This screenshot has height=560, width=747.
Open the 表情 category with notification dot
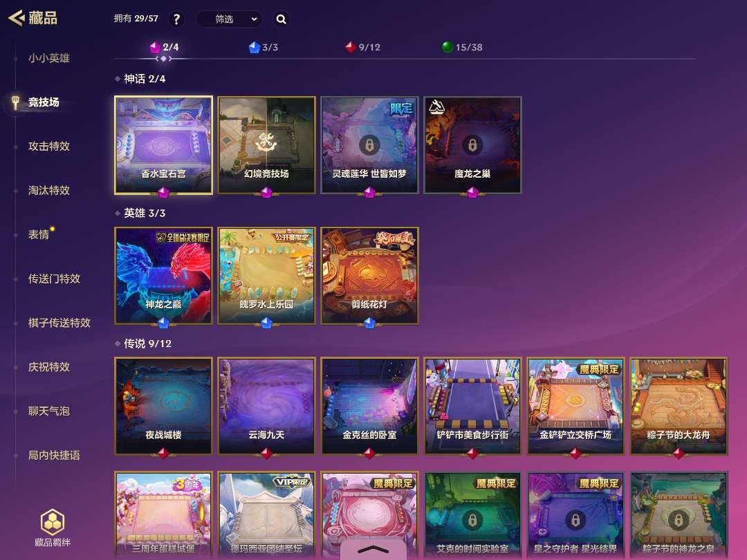point(39,234)
